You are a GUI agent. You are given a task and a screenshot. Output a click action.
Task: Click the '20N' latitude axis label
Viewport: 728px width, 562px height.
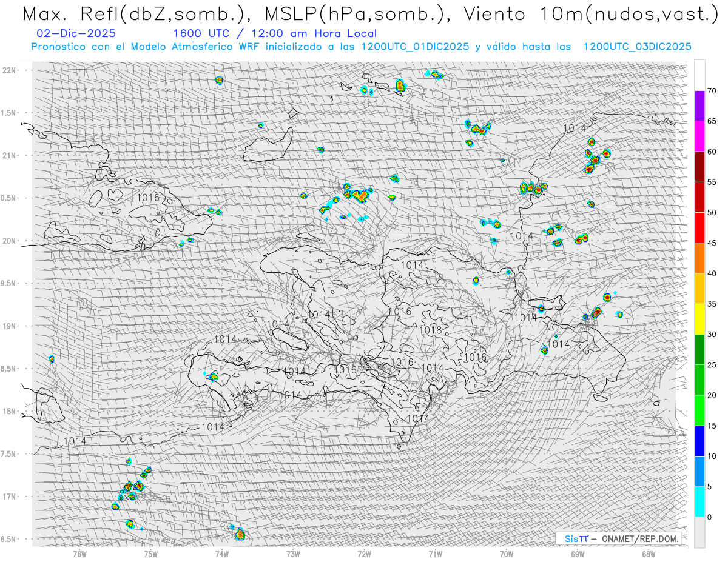[x=9, y=241]
